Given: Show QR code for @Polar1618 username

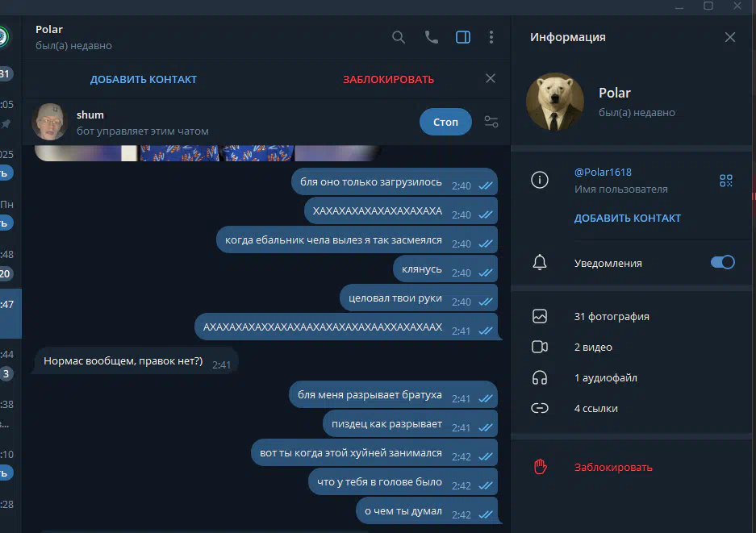Looking at the screenshot, I should (725, 181).
